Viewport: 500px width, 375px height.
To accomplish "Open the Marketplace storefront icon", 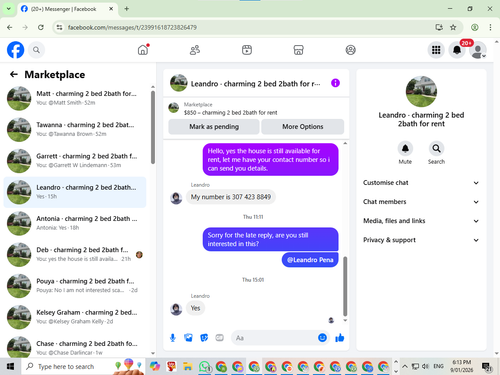I will pos(298,50).
